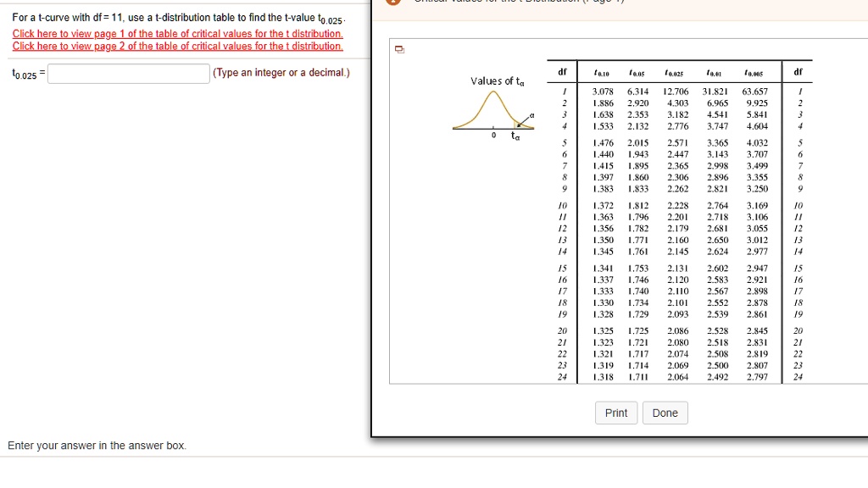The width and height of the screenshot is (868, 488).
Task: Click the t0.005 column header
Action: (x=753, y=73)
